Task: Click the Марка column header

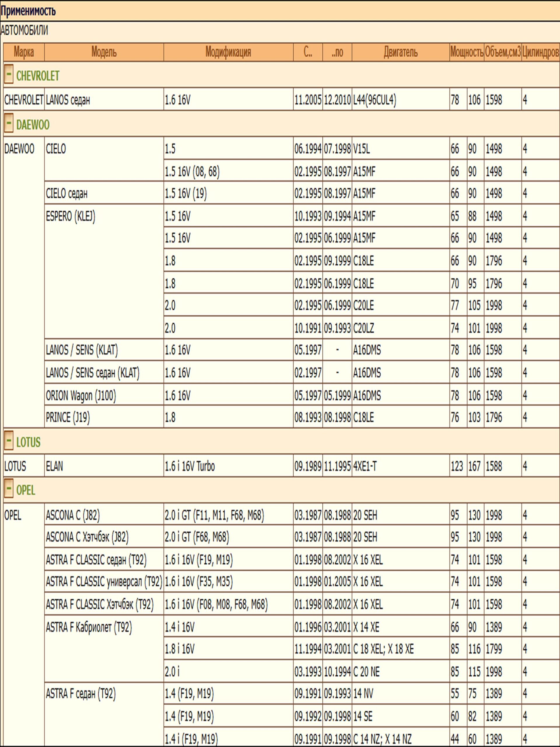Action: coord(24,52)
